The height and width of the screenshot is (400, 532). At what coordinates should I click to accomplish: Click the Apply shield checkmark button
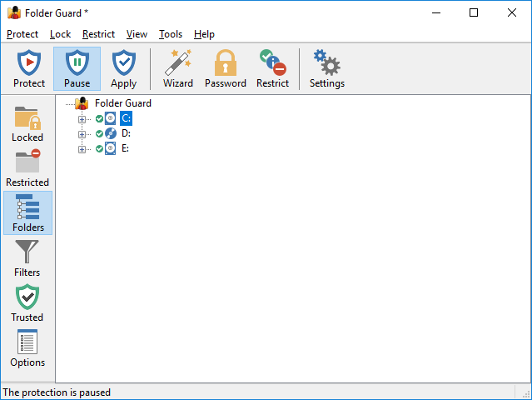(x=123, y=68)
